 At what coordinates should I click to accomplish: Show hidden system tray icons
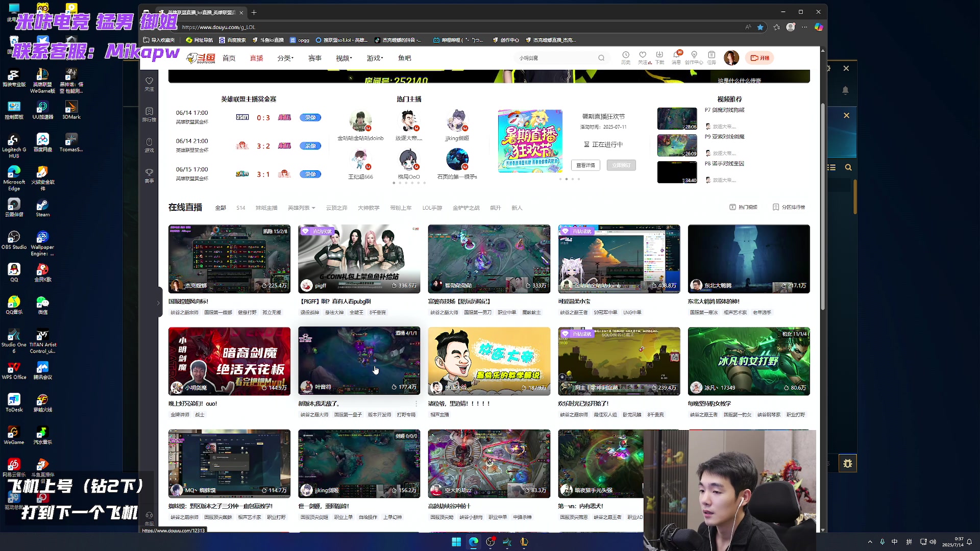click(x=870, y=542)
